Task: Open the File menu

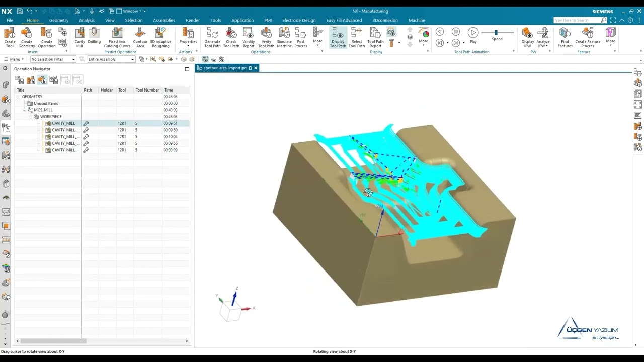Action: click(x=10, y=20)
